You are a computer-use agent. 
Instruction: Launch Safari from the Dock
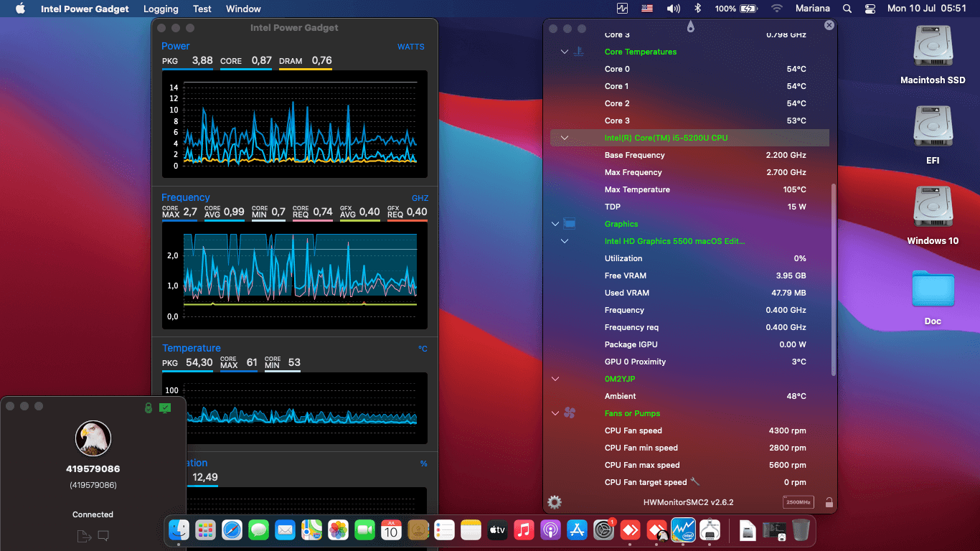[232, 530]
